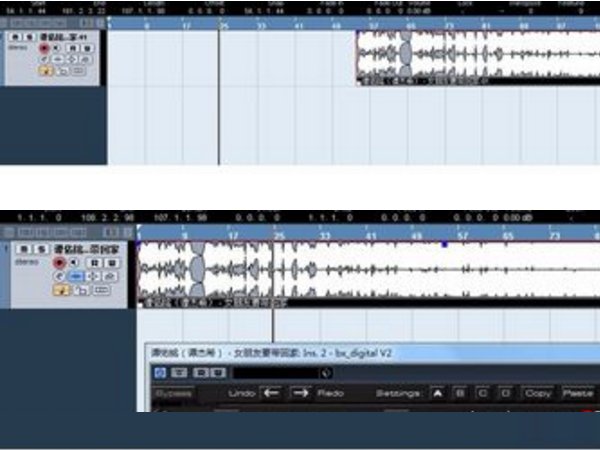Select Settings slot A in bx_digital
Screen dimensions: 600x450
click(x=438, y=393)
